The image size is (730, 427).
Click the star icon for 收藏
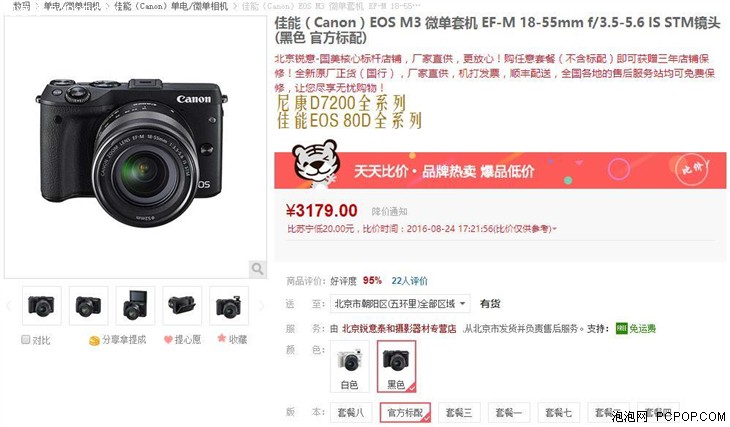tap(222, 338)
